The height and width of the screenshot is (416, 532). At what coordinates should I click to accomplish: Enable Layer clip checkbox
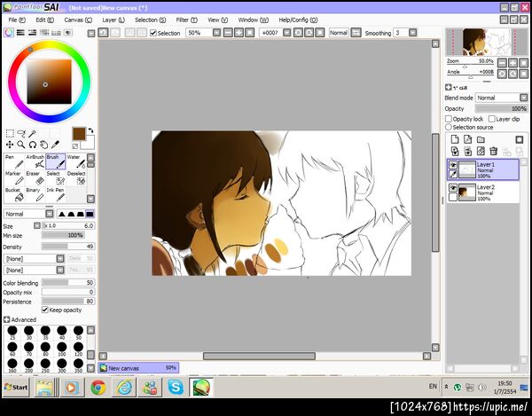point(491,119)
